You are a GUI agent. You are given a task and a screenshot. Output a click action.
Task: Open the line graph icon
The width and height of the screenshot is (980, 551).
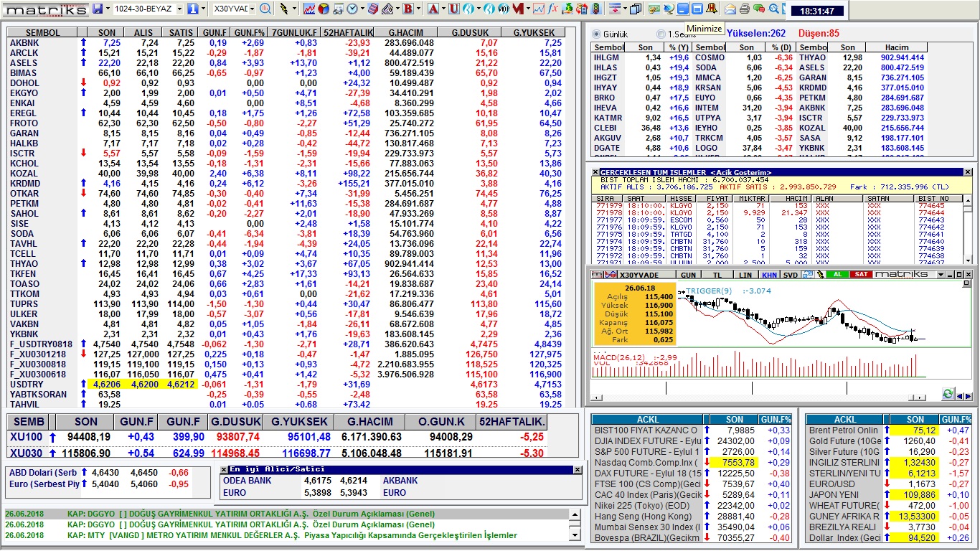click(539, 9)
